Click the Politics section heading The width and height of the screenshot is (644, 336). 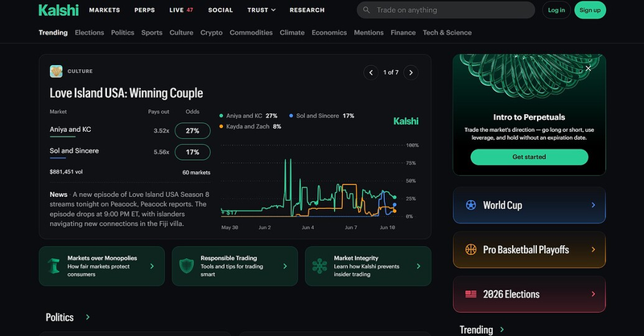[60, 318]
